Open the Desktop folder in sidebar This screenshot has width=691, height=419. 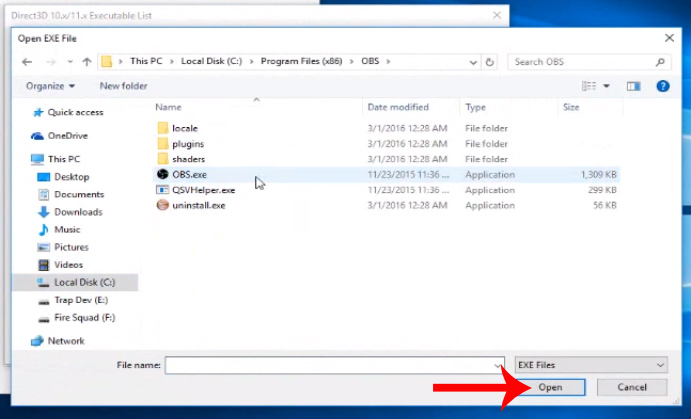pos(63,177)
